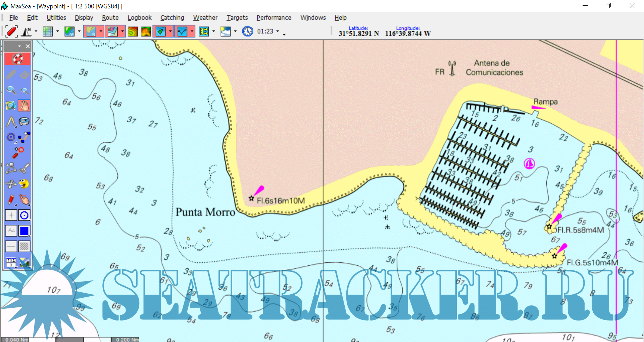Image resolution: width=644 pixels, height=342 pixels.
Task: Select the red Pencil drawing tool
Action: [x=11, y=200]
